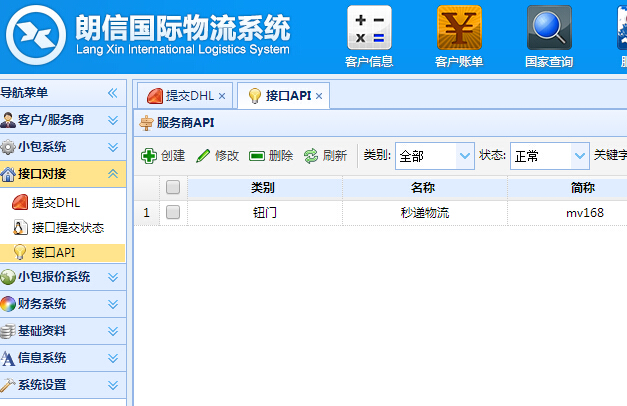Expand the 系统设置 menu chevron
627x406 pixels.
tap(113, 385)
